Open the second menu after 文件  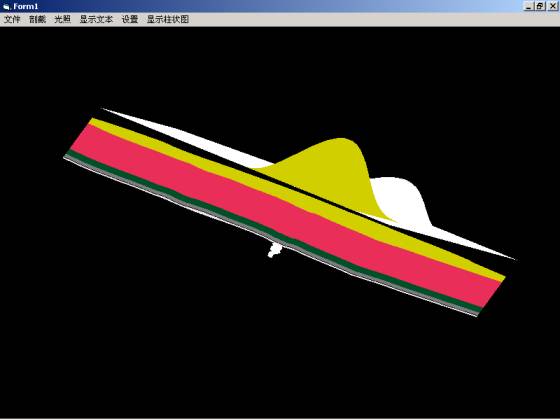[x=37, y=19]
